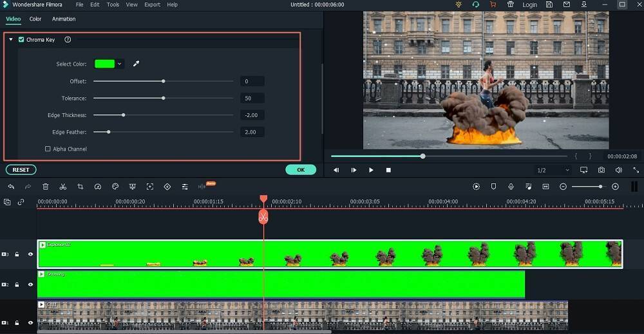
Task: Click the delete trash icon in the toolbar
Action: click(46, 187)
